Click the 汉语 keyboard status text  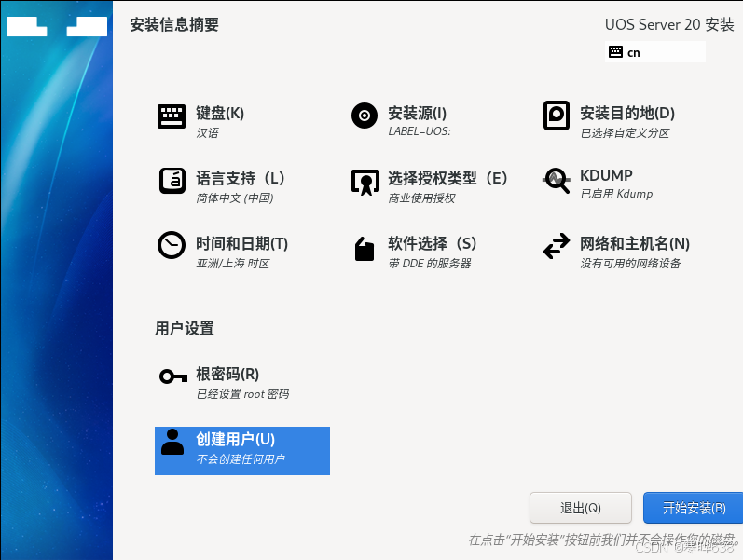208,133
